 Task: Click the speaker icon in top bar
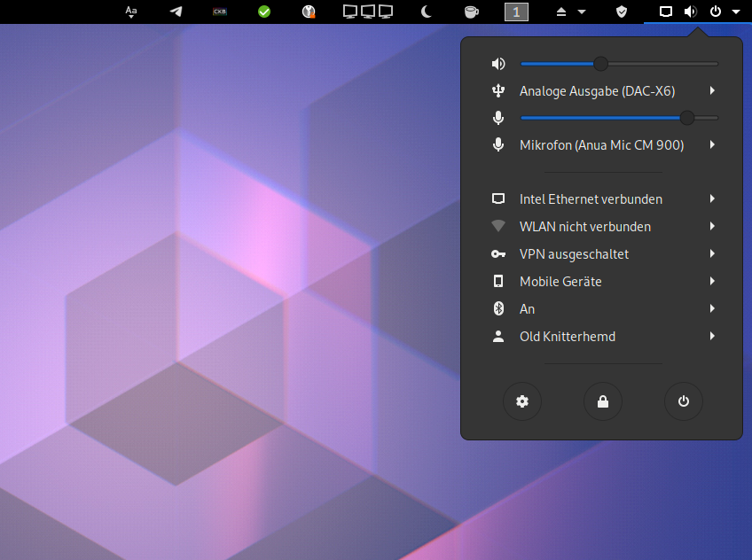[x=691, y=12]
